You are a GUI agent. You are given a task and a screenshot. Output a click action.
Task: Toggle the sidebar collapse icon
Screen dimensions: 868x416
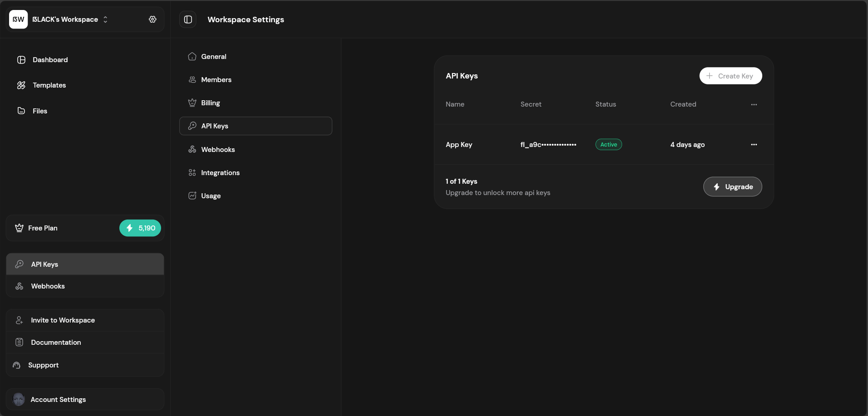(x=188, y=20)
